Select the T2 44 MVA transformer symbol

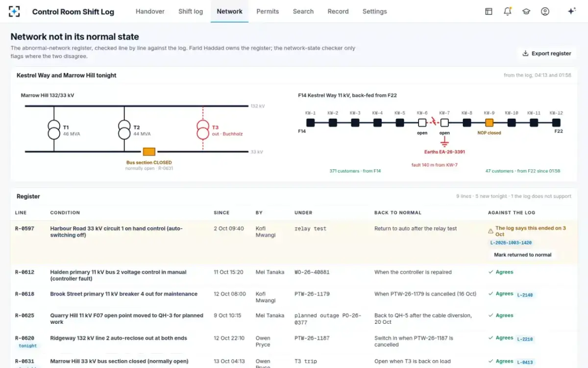(124, 130)
